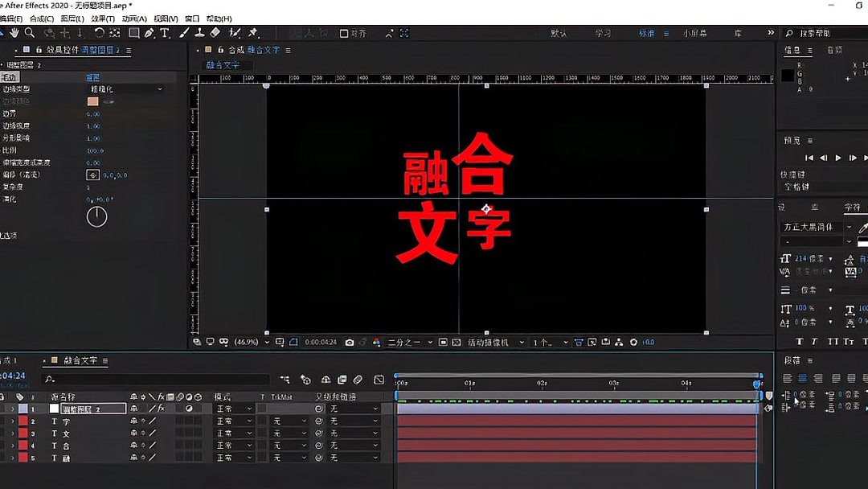868x489 pixels.
Task: Select the Hand tool
Action: 14,33
